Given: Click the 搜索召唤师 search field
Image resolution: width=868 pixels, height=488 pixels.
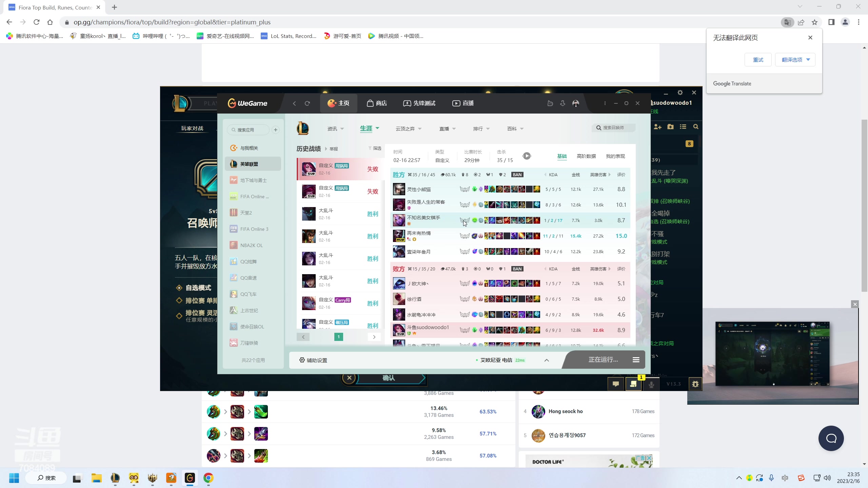Looking at the screenshot, I should point(614,128).
